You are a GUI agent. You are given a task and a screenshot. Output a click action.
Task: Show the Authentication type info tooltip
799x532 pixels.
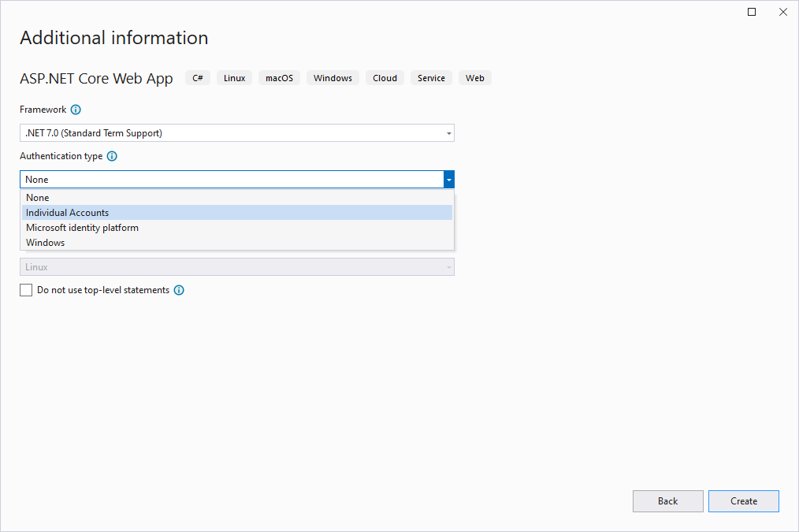click(x=112, y=156)
